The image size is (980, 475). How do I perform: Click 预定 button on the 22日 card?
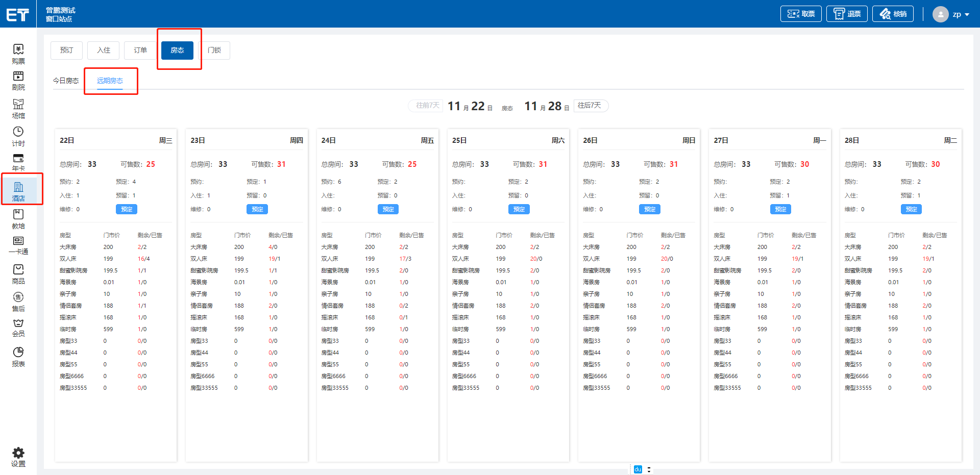tap(127, 209)
